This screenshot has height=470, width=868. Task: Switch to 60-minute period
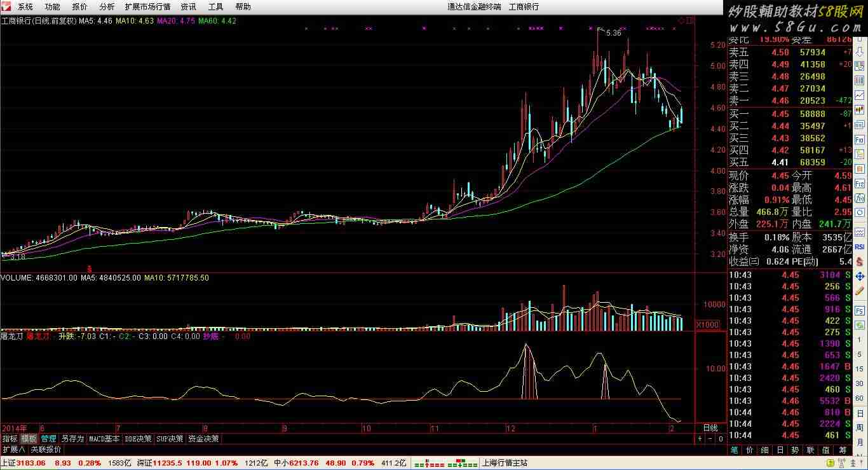pos(860,398)
